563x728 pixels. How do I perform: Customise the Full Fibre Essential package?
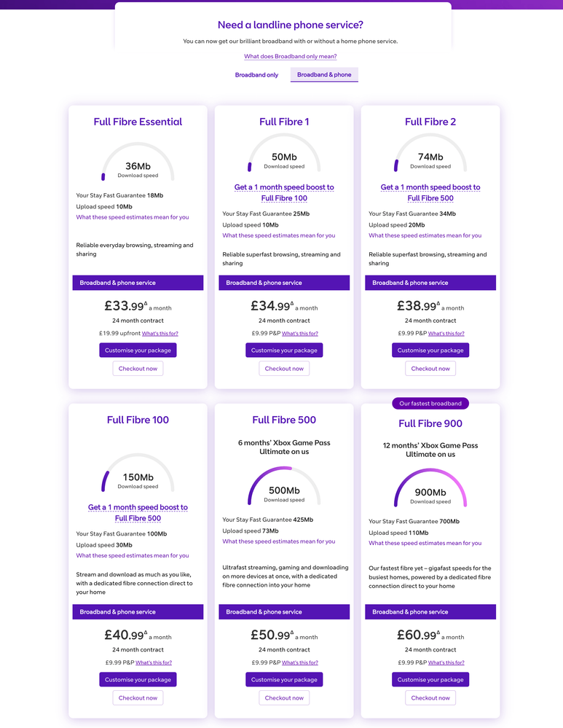point(138,351)
